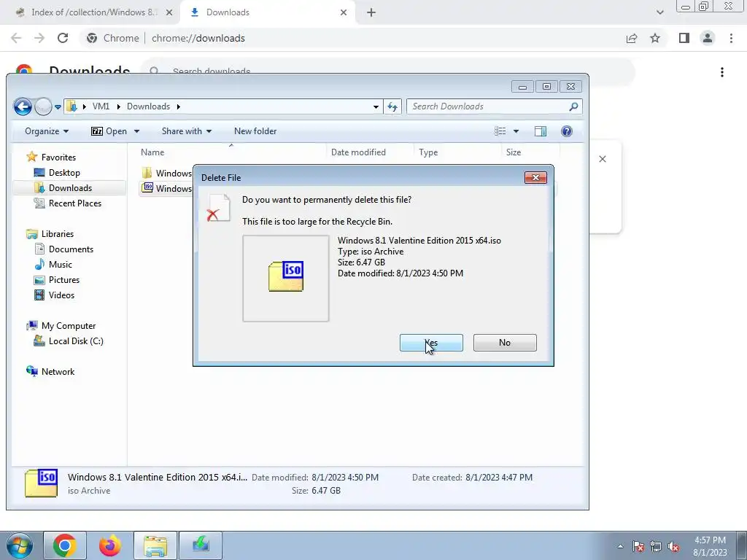747x560 pixels.
Task: Click the Chrome address bar URL
Action: 198,38
